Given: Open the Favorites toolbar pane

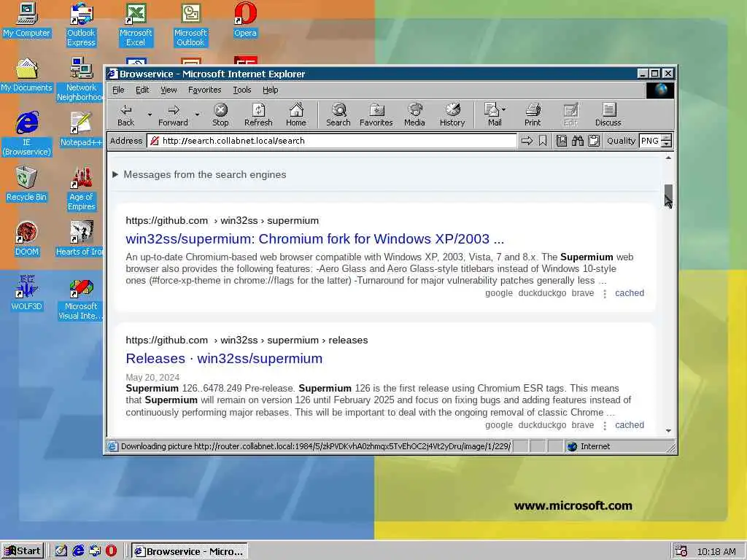Looking at the screenshot, I should pyautogui.click(x=376, y=114).
